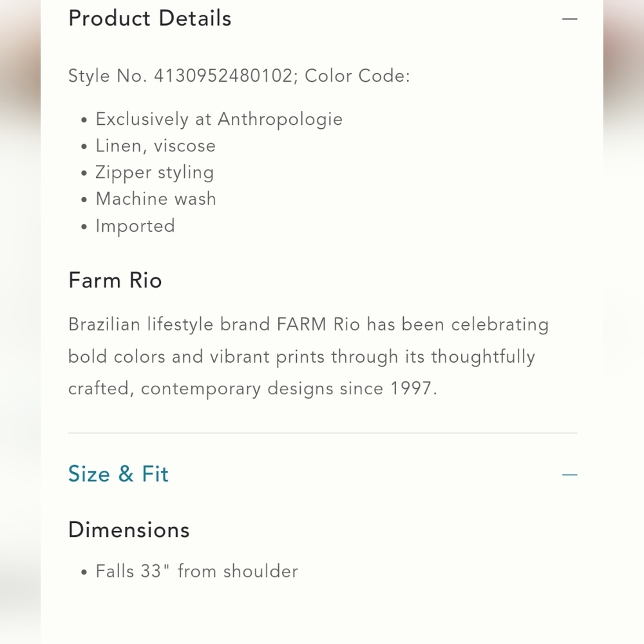Click the Farm Rio brand heading
The width and height of the screenshot is (644, 644).
115,281
